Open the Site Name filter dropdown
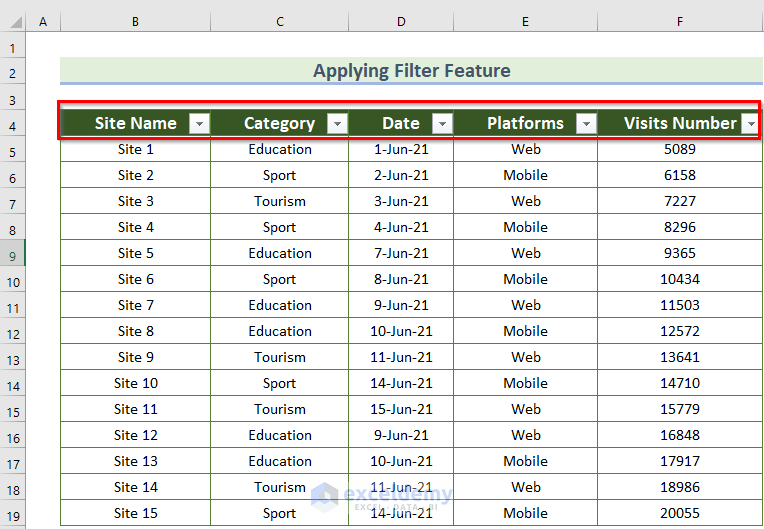Viewport: 764px width, 529px height. pos(199,124)
